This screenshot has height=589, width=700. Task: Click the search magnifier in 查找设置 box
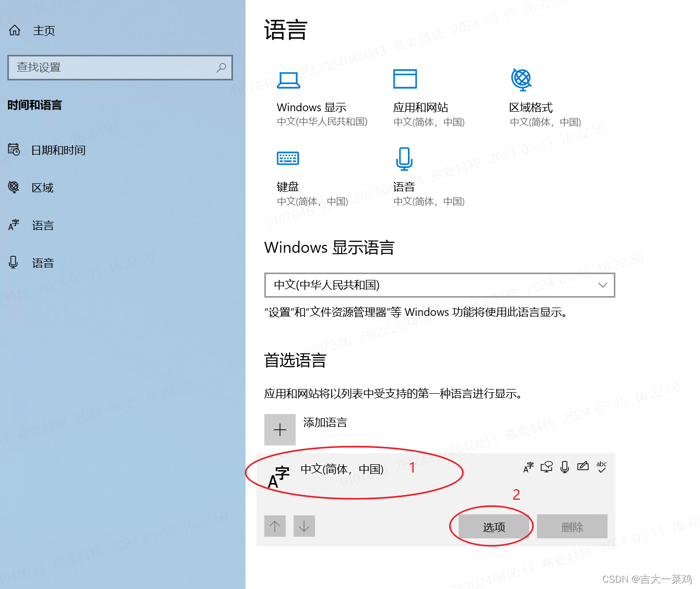pos(221,67)
